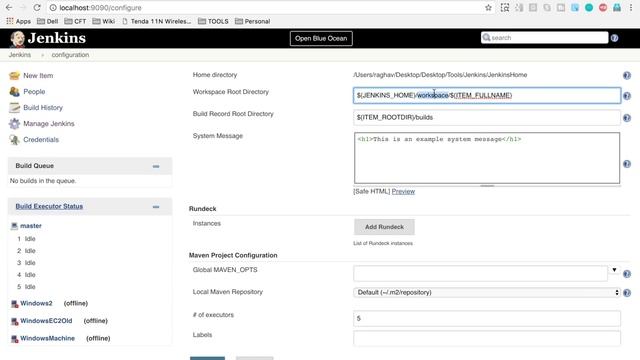Click the master computer node icon

[x=14, y=226]
